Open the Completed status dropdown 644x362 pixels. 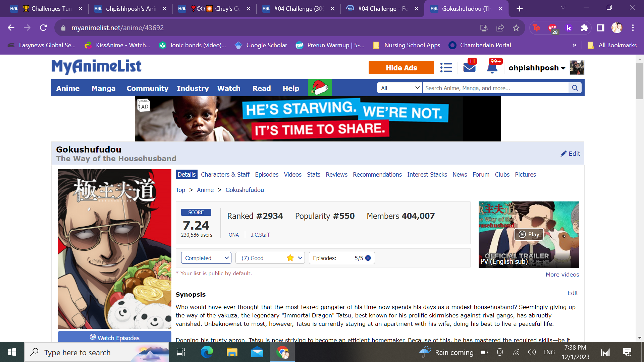(x=206, y=258)
